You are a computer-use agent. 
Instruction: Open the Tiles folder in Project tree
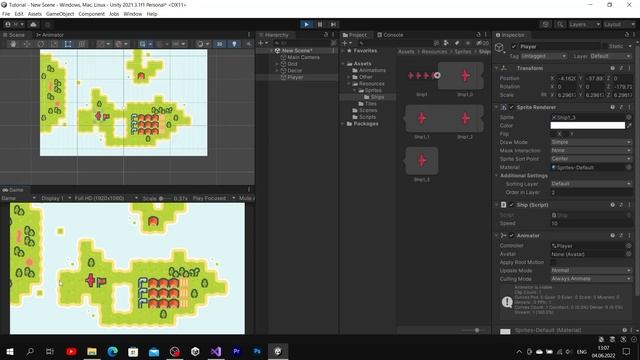(370, 104)
